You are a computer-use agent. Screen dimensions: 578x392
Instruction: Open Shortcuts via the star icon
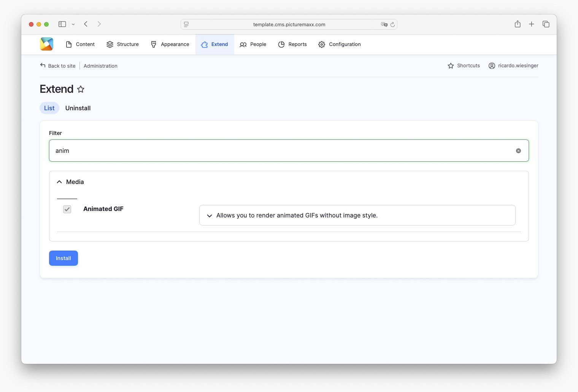pyautogui.click(x=451, y=65)
